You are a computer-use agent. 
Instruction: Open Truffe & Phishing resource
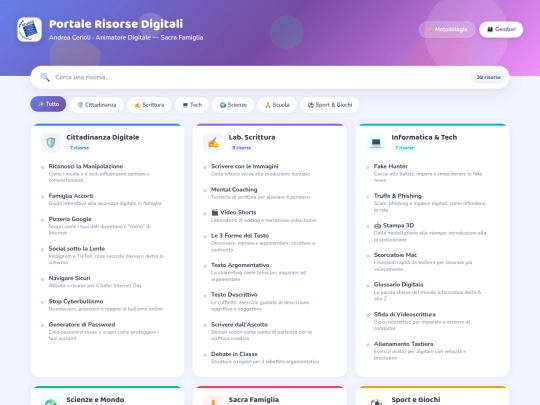pos(432,202)
